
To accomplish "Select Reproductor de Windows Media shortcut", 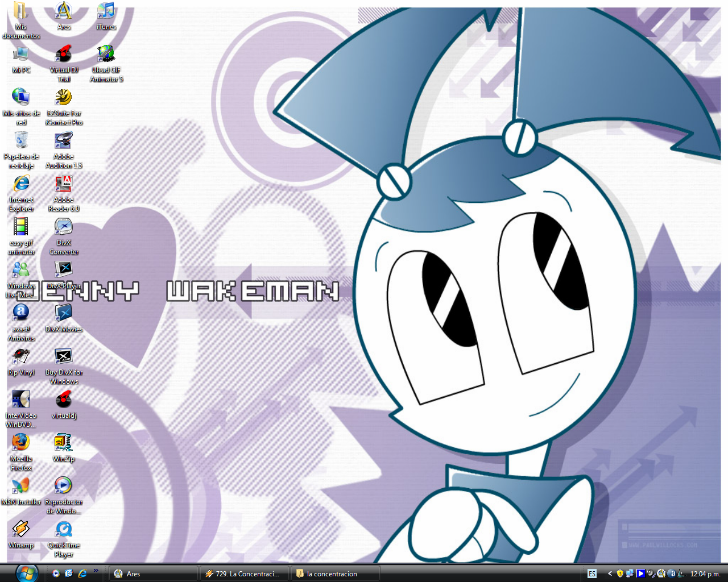I will click(64, 496).
